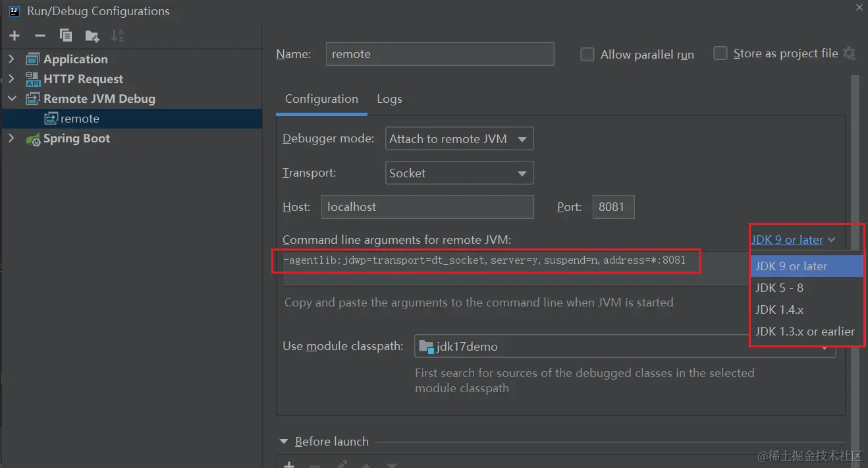The image size is (868, 468).
Task: Select JDK 1.4.x option
Action: coord(807,310)
